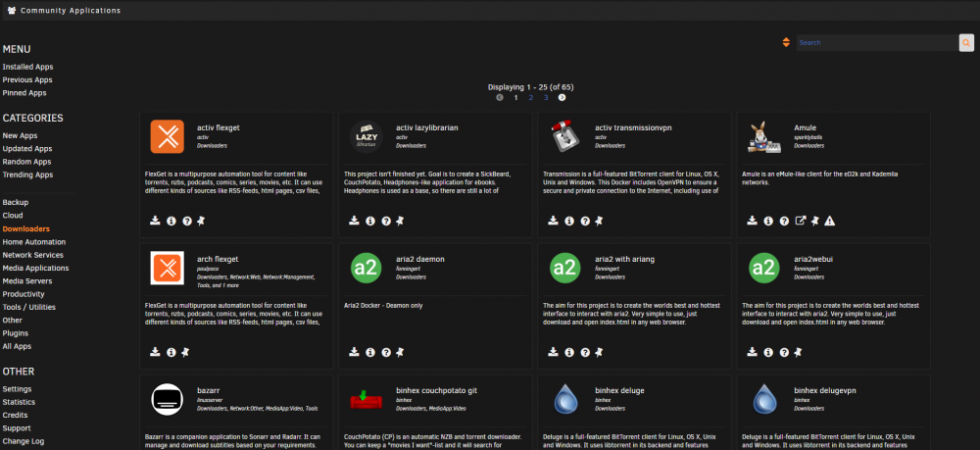The width and height of the screenshot is (980, 450).
Task: Click binhex deluge title text
Action: click(x=619, y=390)
